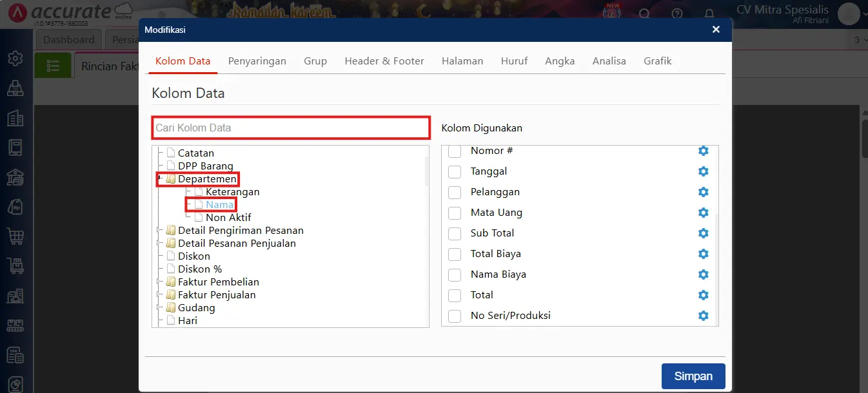Select the Nama item under Departemen
This screenshot has width=868, height=393.
(219, 205)
